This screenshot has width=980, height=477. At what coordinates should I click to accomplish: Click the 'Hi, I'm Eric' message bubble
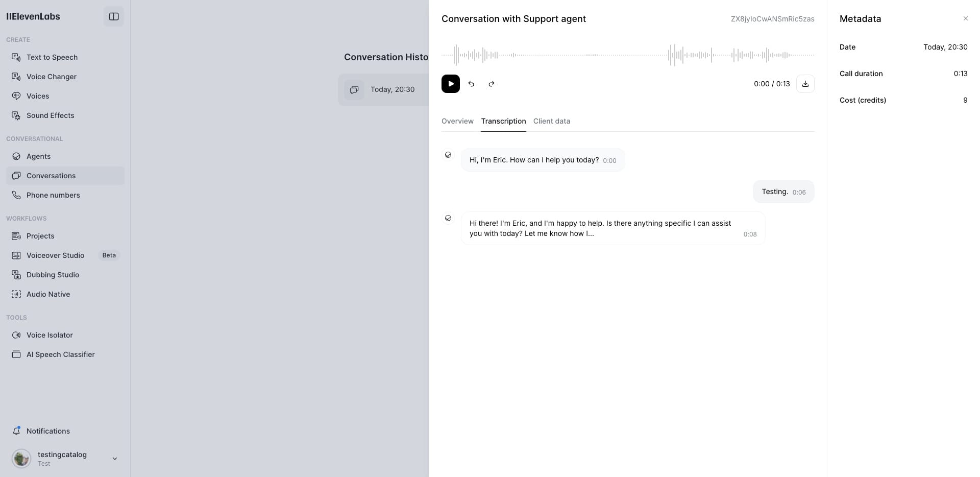543,160
